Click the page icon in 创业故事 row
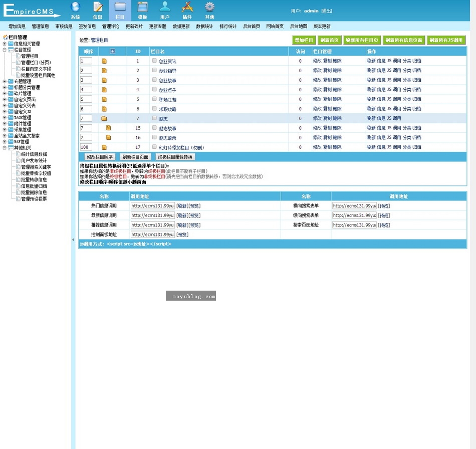 coord(104,80)
